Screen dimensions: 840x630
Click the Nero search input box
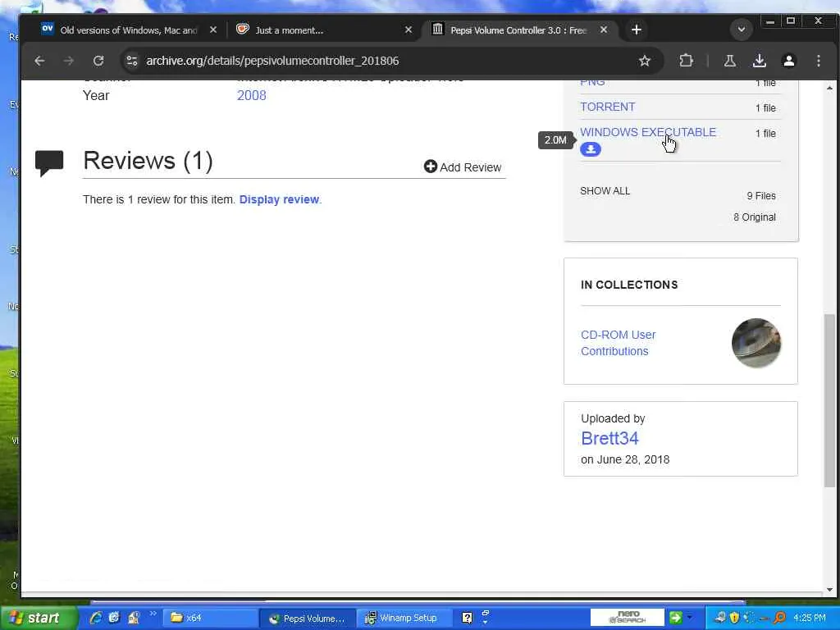click(628, 618)
